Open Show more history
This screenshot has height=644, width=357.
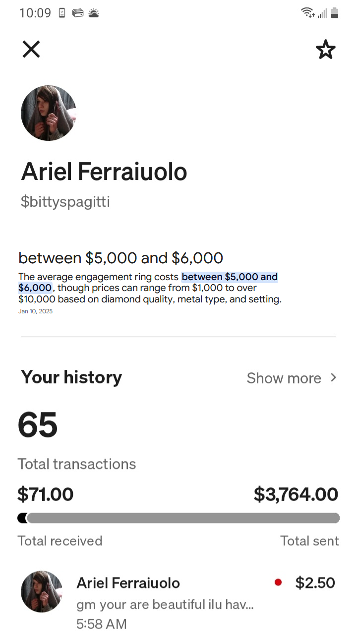point(284,378)
